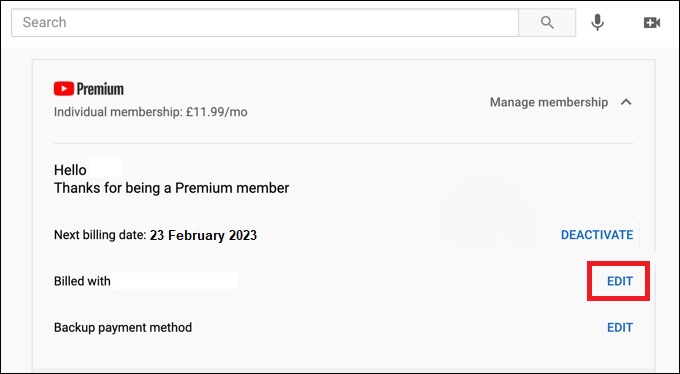Edit the Backup payment method
The height and width of the screenshot is (374, 680).
620,328
